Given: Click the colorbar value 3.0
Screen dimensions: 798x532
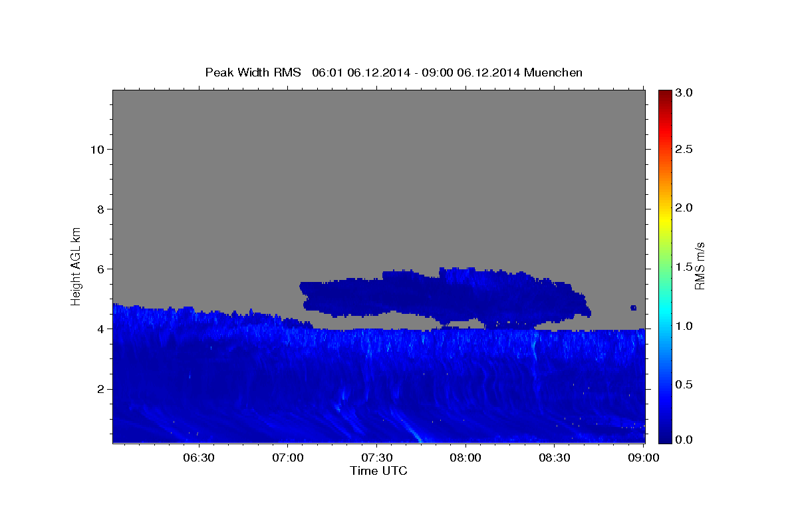Looking at the screenshot, I should coord(685,93).
